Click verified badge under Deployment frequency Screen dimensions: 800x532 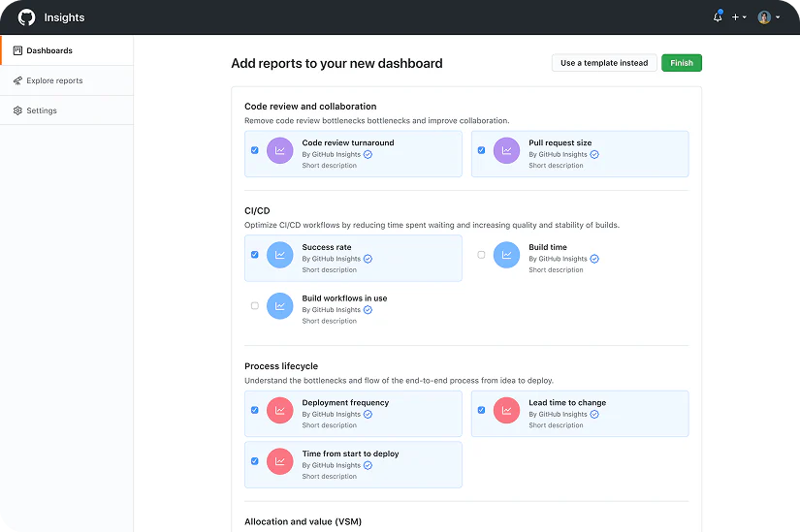click(x=368, y=414)
